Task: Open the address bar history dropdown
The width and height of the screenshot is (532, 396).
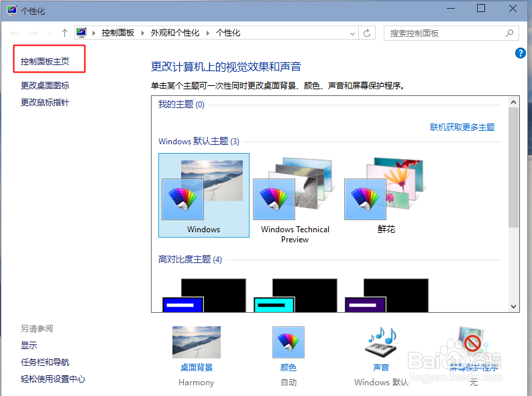Action: click(x=352, y=34)
